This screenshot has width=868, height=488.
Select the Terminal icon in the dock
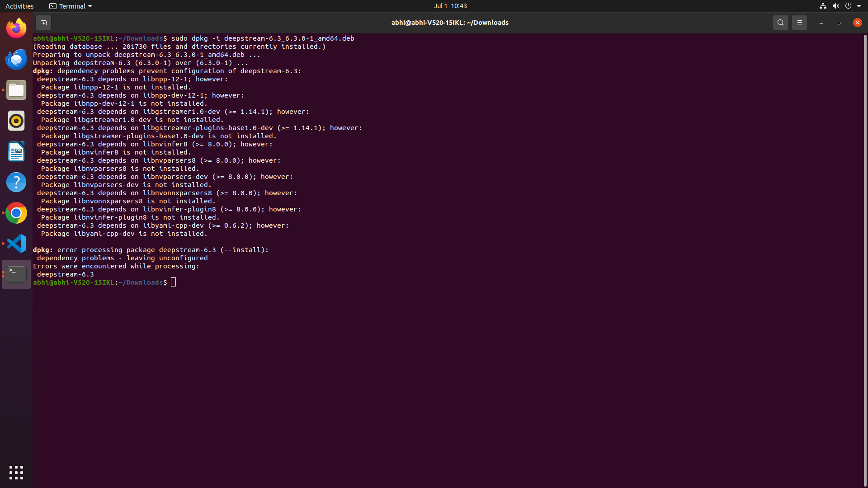[x=16, y=274]
